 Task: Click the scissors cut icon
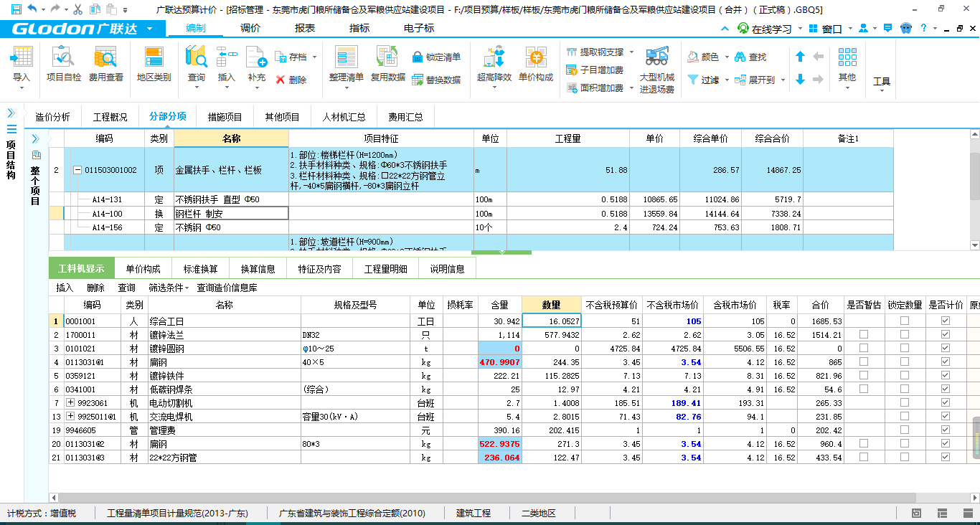[77, 10]
